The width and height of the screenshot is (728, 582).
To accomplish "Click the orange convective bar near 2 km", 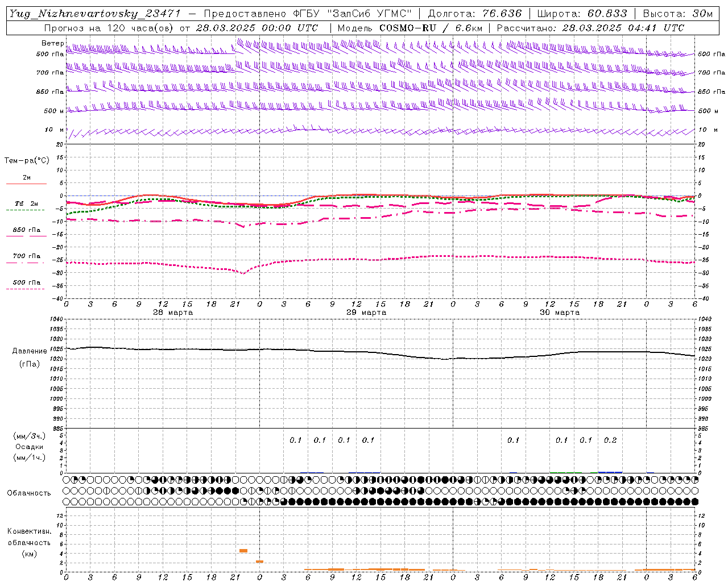I will 259,562.
